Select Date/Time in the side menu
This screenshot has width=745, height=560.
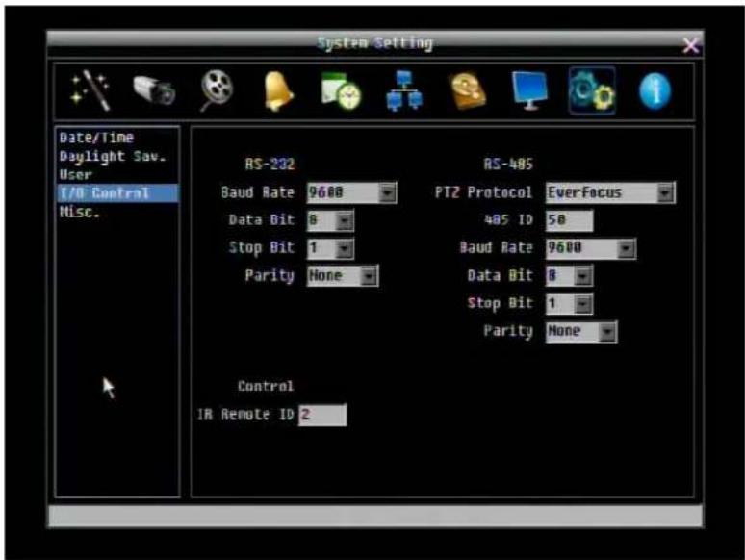(x=117, y=138)
